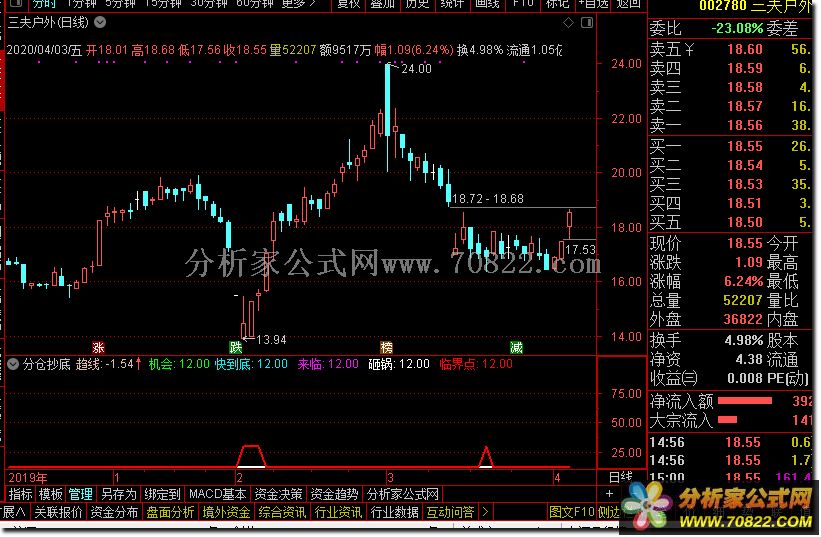
Task: Collapse the 分仓抄底 indicator panel arrow
Action: pyautogui.click(x=12, y=364)
